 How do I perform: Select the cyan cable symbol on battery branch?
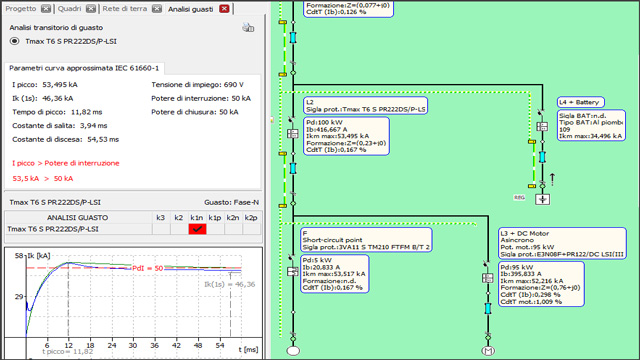(x=542, y=157)
